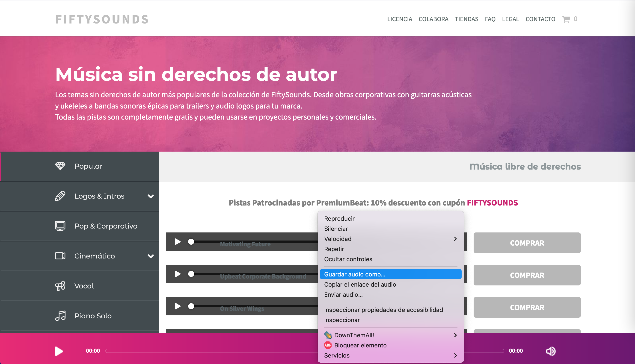
Task: Choose Copiar el enlace del audio
Action: point(360,285)
